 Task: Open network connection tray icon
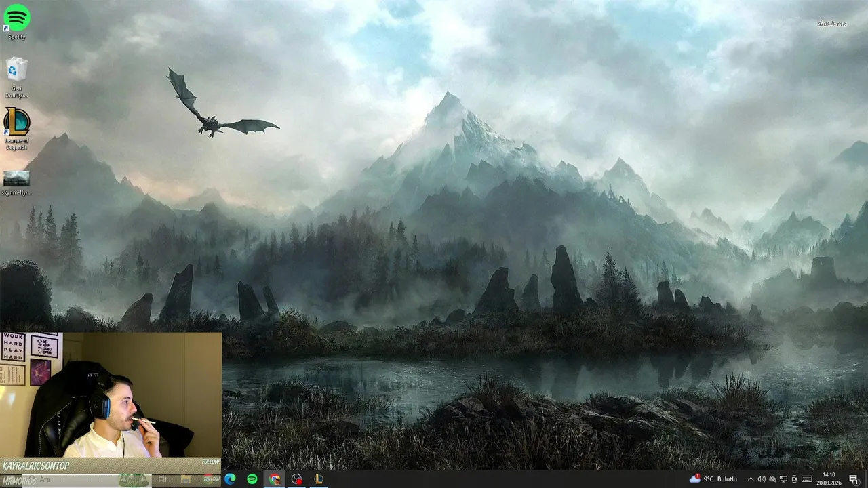[783, 479]
